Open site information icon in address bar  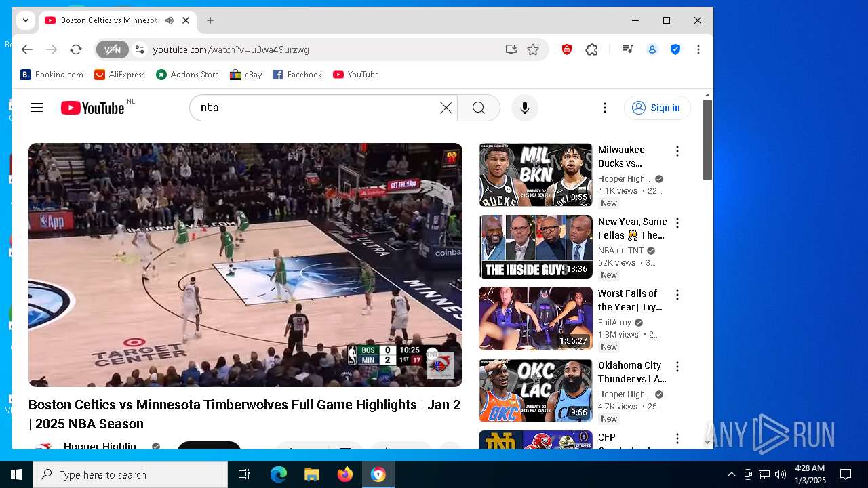tap(140, 49)
